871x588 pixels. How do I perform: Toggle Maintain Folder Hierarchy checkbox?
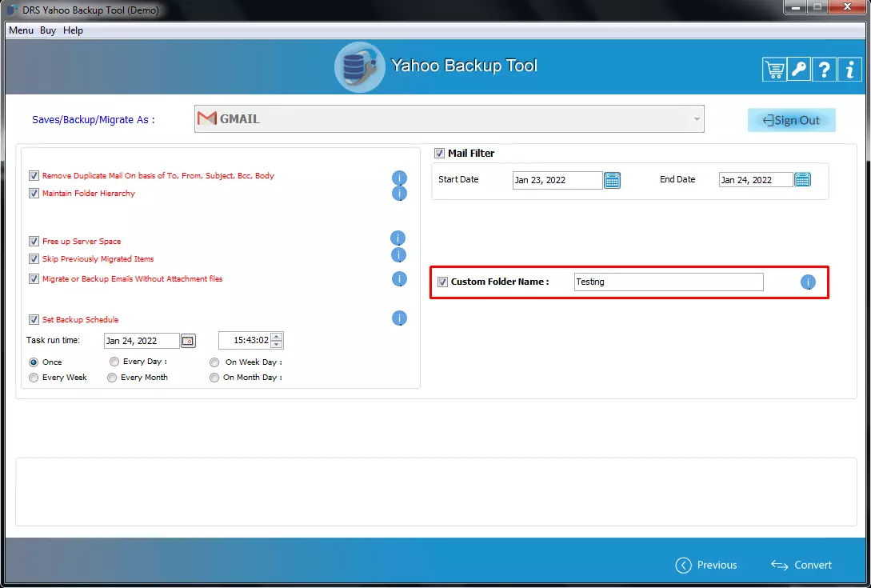34,194
